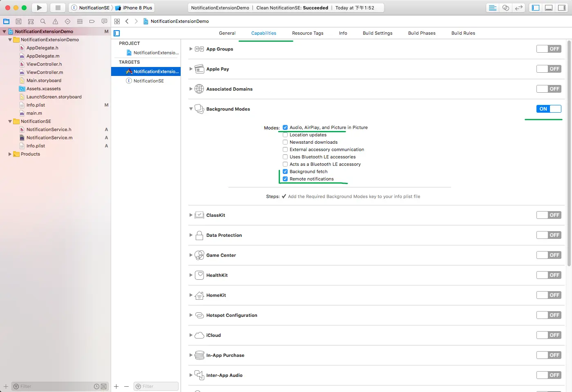This screenshot has width=572, height=392.
Task: Expand the App Groups capability
Action: pyautogui.click(x=191, y=49)
